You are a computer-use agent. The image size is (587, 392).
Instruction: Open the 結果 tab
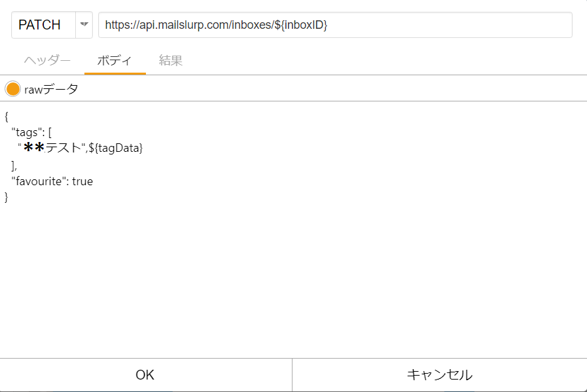coord(171,60)
